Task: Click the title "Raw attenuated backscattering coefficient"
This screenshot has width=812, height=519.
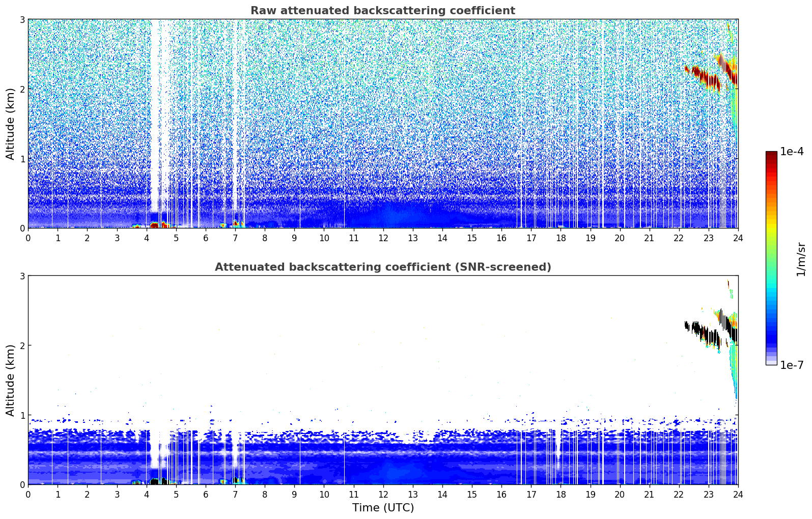Action: [383, 11]
